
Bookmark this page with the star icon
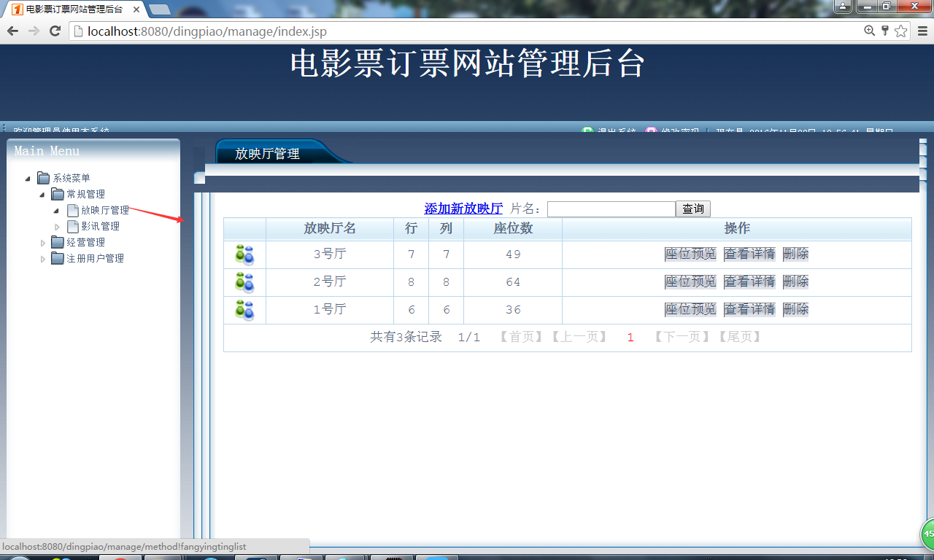coord(901,31)
